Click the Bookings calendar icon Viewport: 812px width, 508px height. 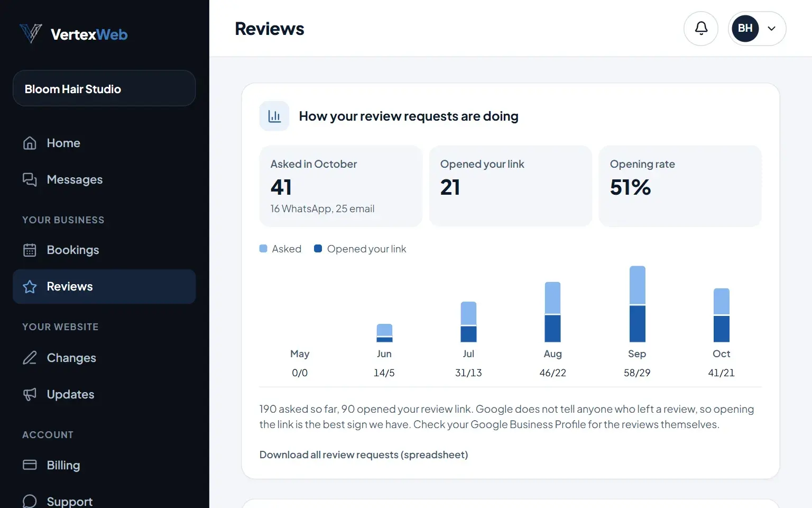pyautogui.click(x=30, y=250)
